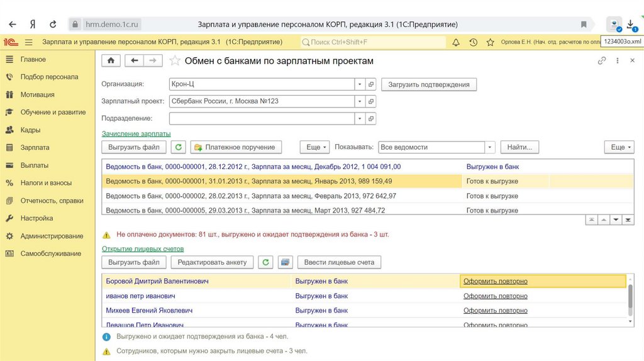Click Оформить повторно for Михеев Евгений Яковлевич
Viewport: 644px width, 361px height.
[495, 311]
